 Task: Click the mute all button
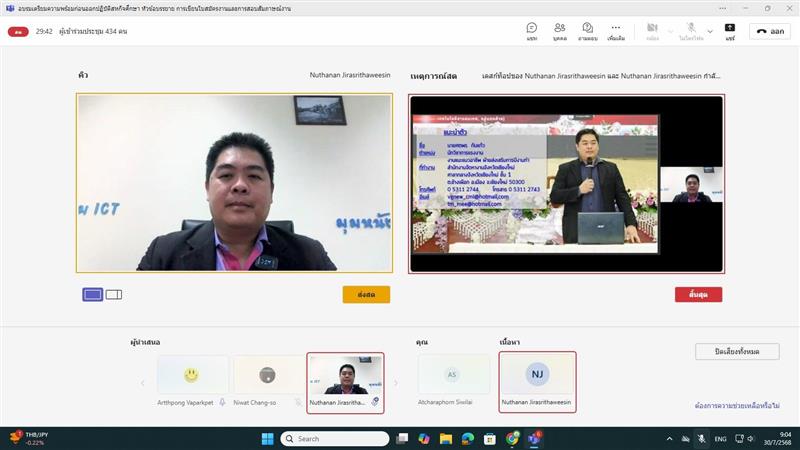[x=737, y=351]
